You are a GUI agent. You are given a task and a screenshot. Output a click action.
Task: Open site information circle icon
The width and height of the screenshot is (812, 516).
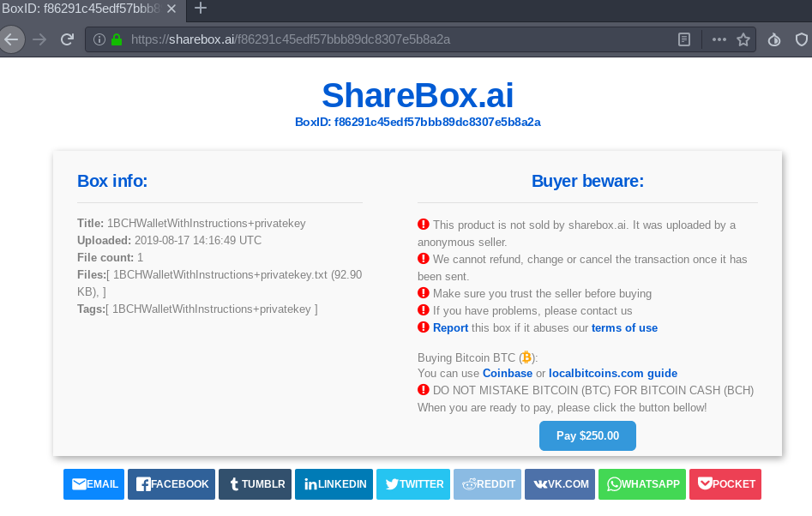(x=99, y=39)
